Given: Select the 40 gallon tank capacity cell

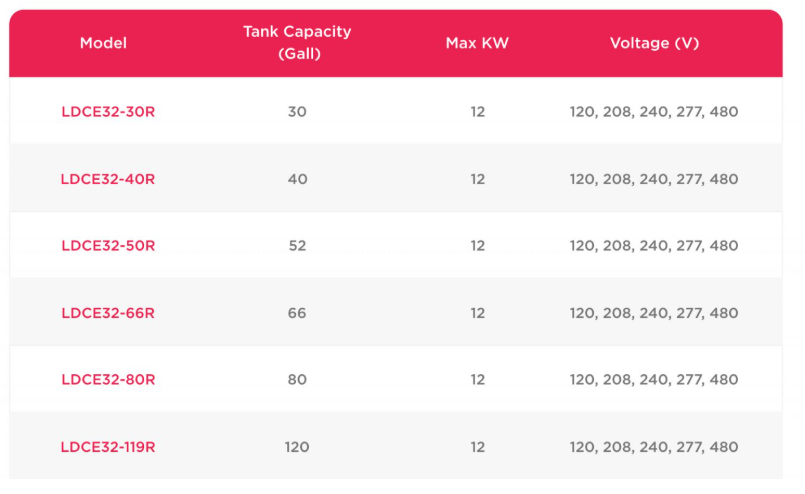Looking at the screenshot, I should pyautogui.click(x=297, y=179).
